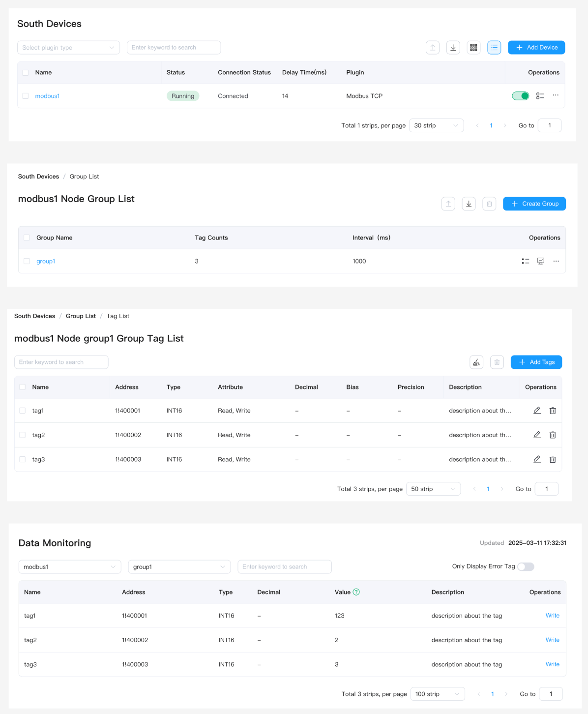Click the Add Device button
The width and height of the screenshot is (588, 714).
pos(536,48)
